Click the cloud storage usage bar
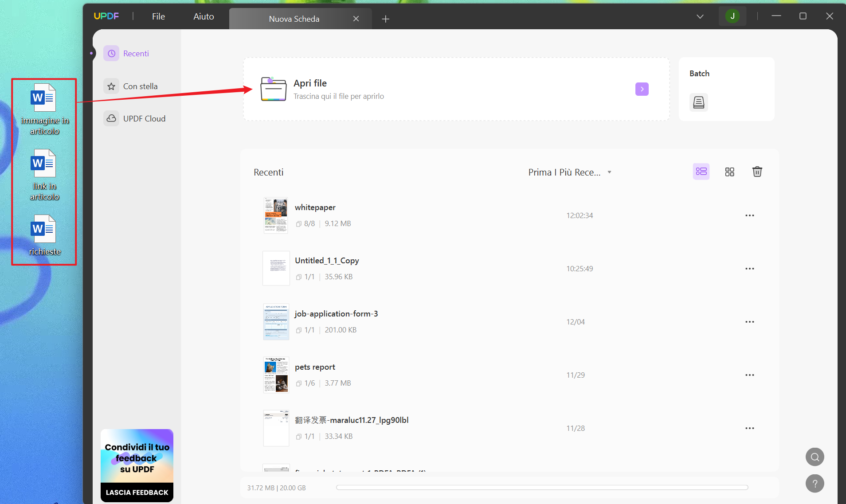 click(x=542, y=488)
